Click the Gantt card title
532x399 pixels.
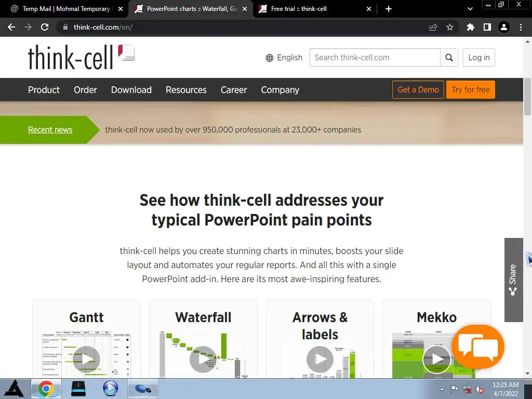click(86, 317)
